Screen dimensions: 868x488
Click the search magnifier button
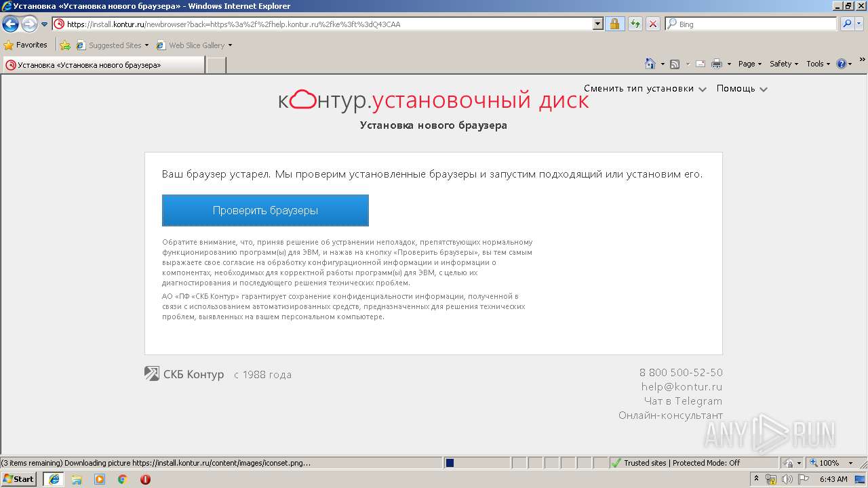coord(846,24)
